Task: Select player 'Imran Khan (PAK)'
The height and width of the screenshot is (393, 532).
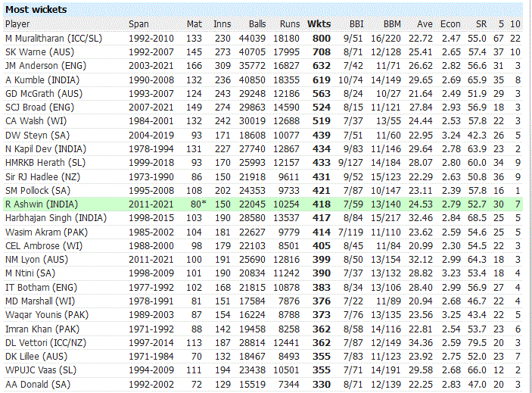Action: click(x=42, y=329)
